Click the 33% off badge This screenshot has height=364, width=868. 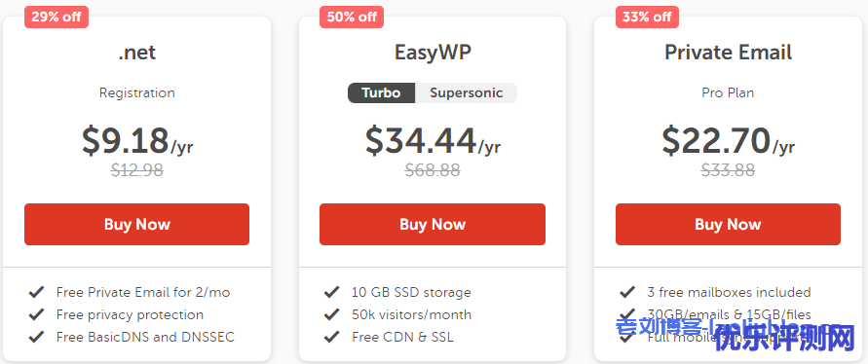tap(647, 17)
